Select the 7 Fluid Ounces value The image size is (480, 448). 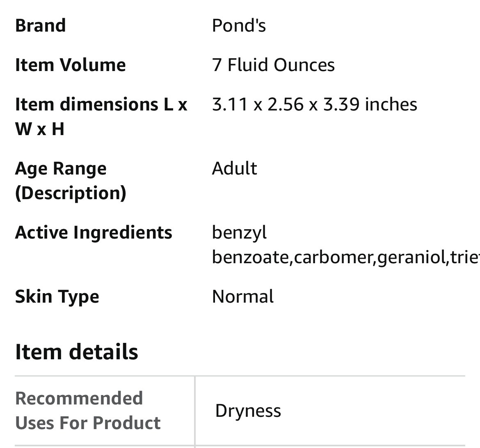click(x=273, y=65)
